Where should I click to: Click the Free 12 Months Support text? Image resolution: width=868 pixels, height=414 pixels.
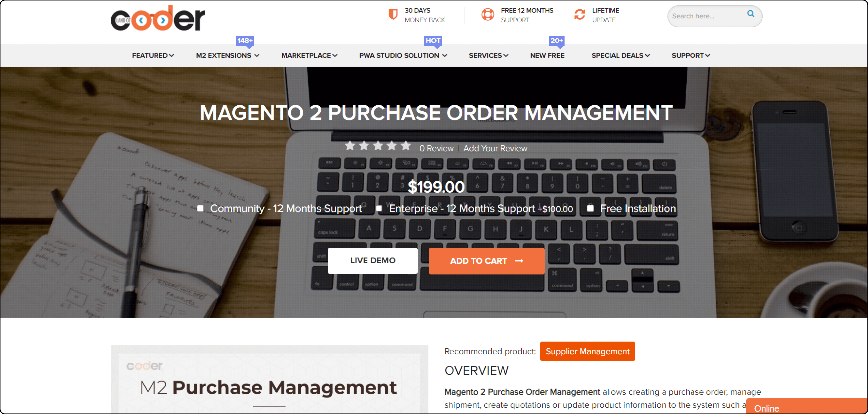527,15
